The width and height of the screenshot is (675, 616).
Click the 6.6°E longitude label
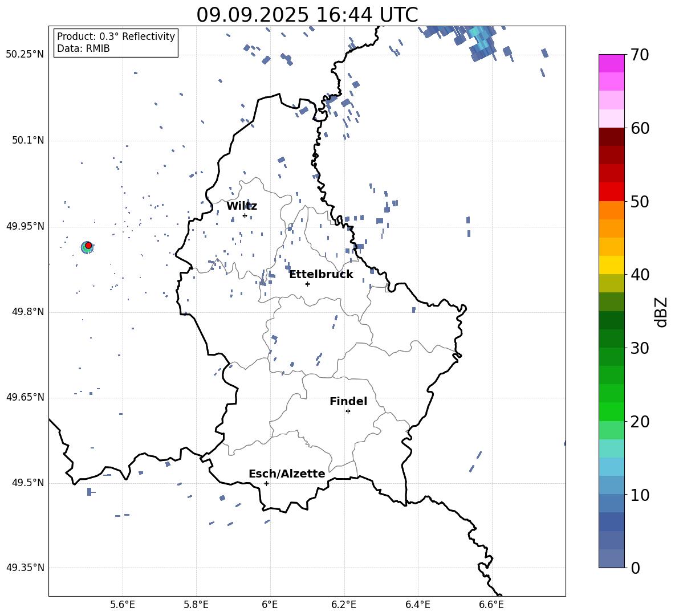[x=491, y=605]
